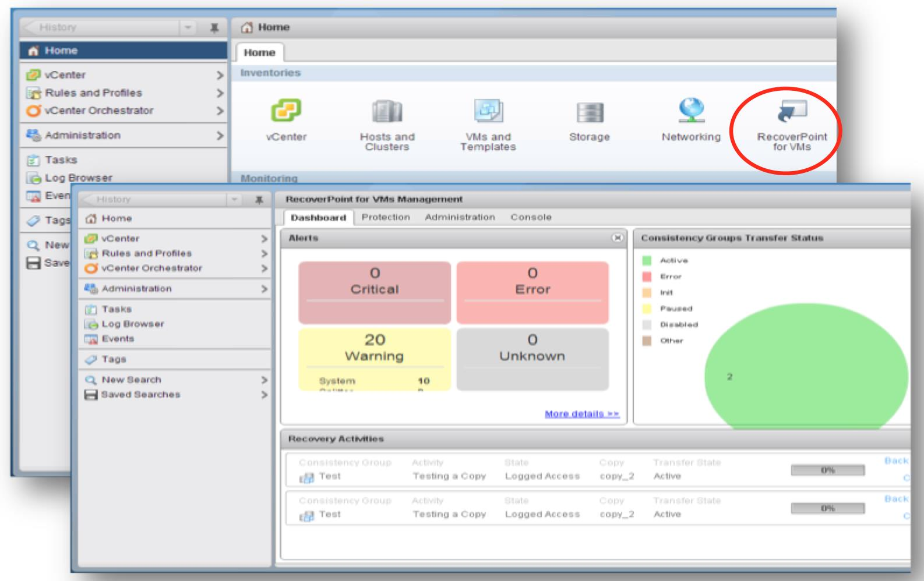Click Tasks icon in back window sidebar
The height and width of the screenshot is (581, 924).
(34, 160)
